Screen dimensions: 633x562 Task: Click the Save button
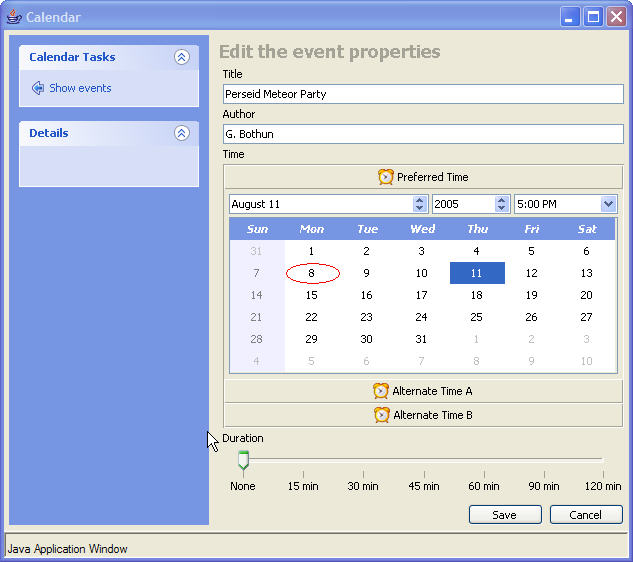click(505, 515)
